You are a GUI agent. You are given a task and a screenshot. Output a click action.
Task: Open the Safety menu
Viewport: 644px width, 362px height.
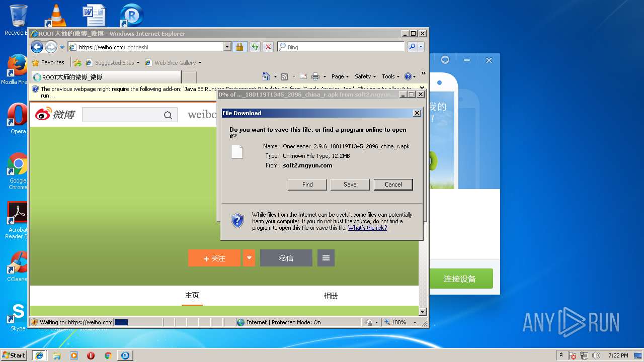click(365, 76)
